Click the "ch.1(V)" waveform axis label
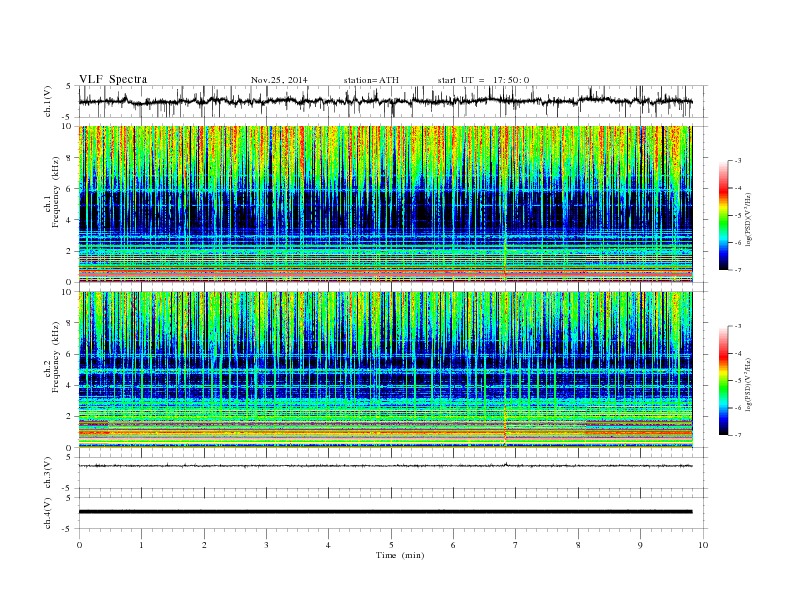Image resolution: width=792 pixels, height=612 pixels. [48, 101]
